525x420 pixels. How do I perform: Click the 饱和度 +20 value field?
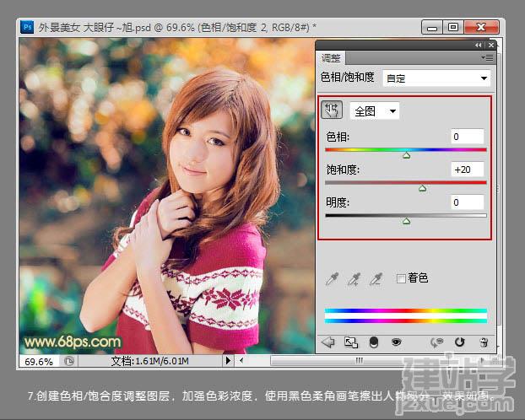[x=468, y=170]
